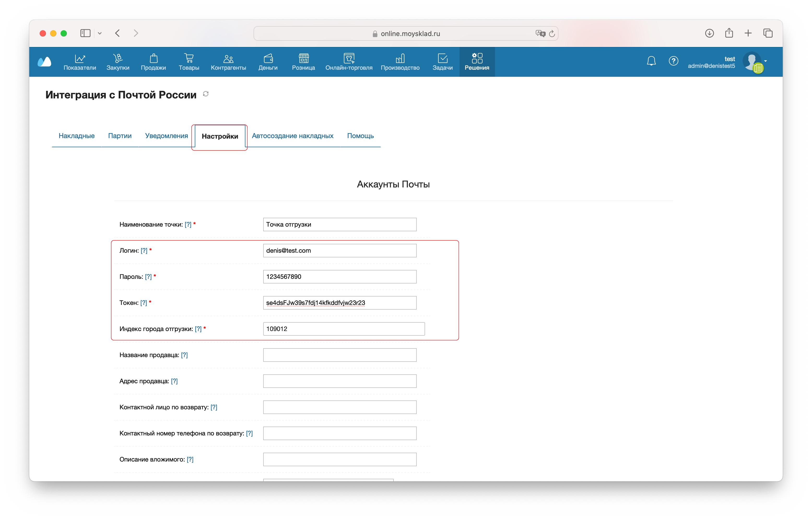Click the notifications bell icon
This screenshot has height=520, width=812.
pos(651,61)
